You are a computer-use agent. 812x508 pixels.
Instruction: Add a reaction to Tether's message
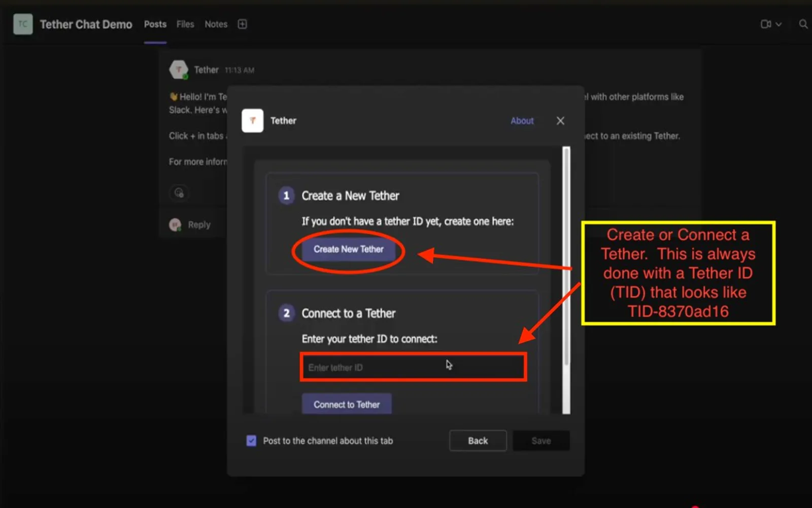pos(179,193)
